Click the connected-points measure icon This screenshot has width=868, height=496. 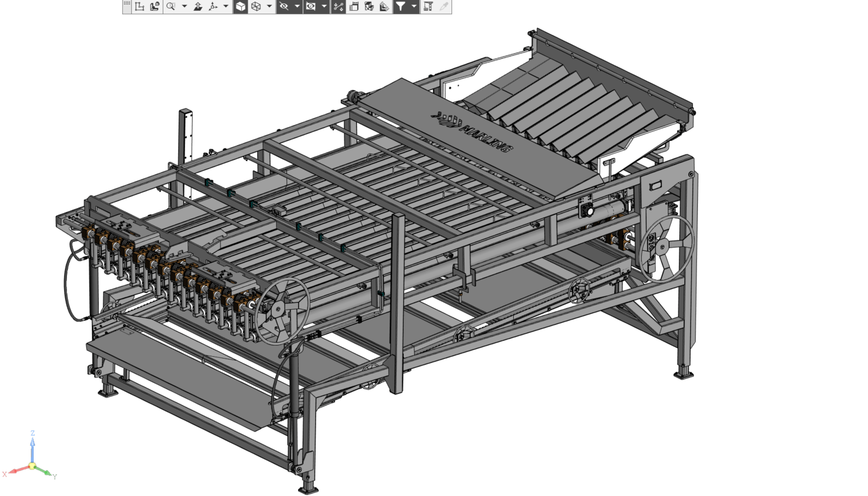point(338,7)
